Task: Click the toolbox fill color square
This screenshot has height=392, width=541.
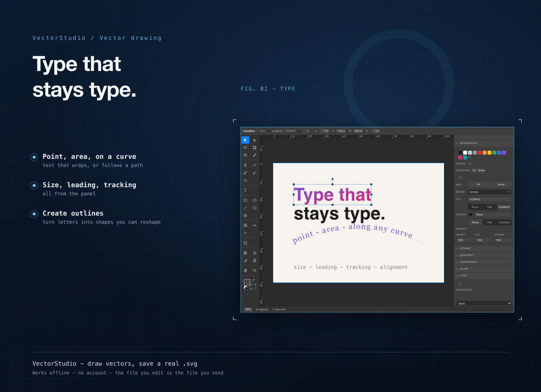Action: point(247,282)
